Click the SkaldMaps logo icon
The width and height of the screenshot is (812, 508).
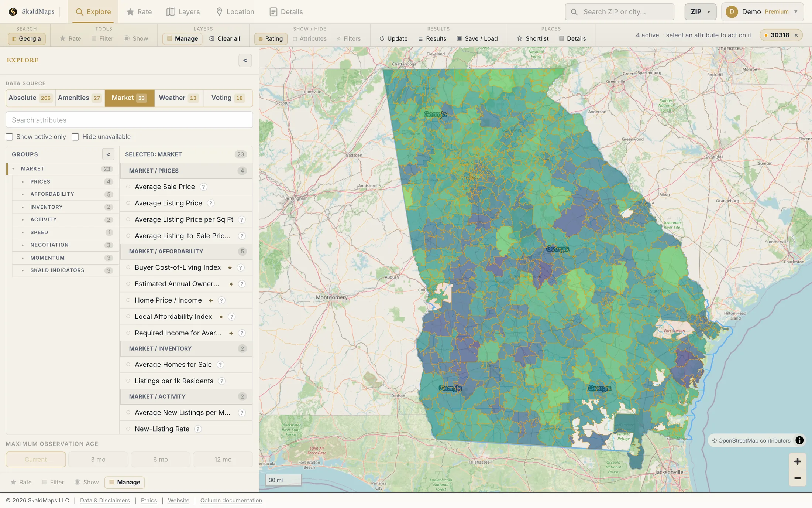13,11
